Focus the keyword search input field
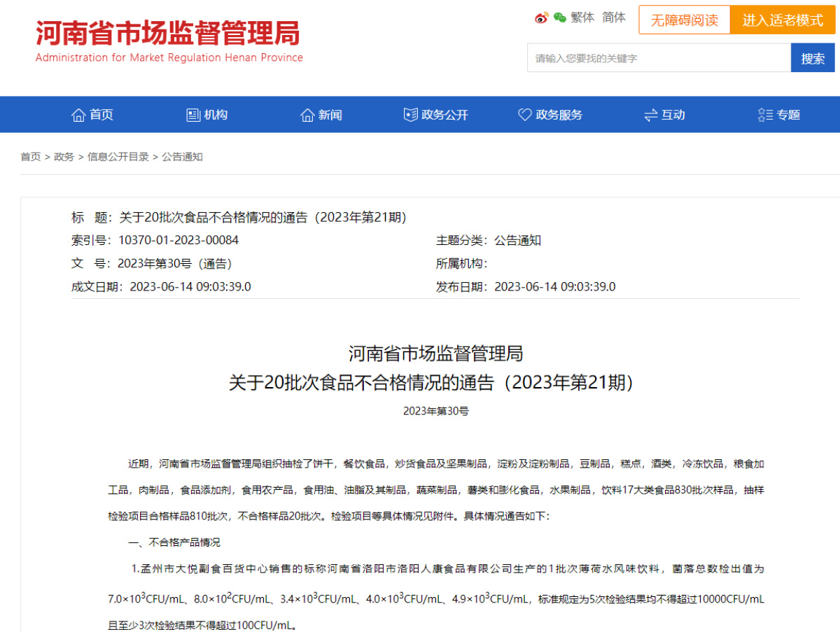Screen dimensions: 840x632 click(x=658, y=58)
